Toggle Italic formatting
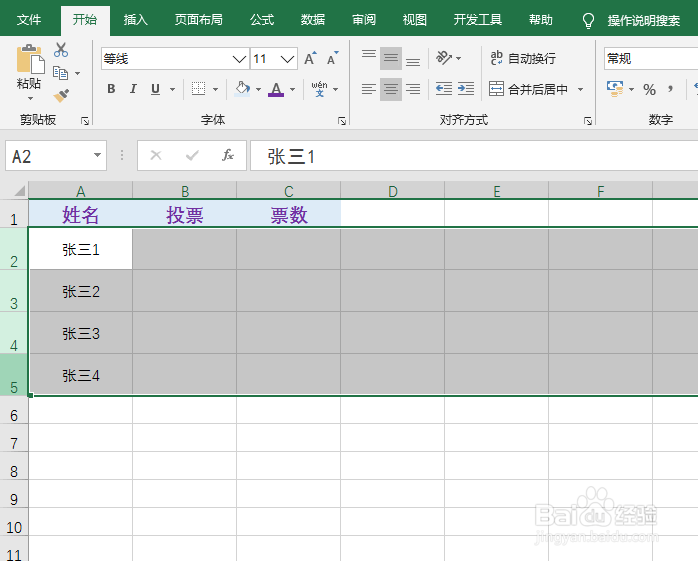Viewport: 698px width, 561px height. point(133,89)
